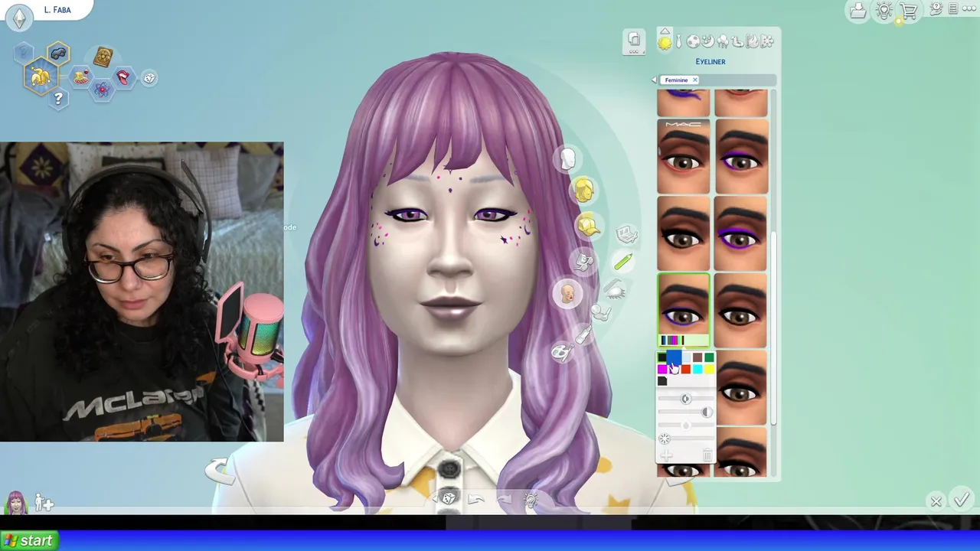Select the Formal necktie outfit category

(x=678, y=41)
